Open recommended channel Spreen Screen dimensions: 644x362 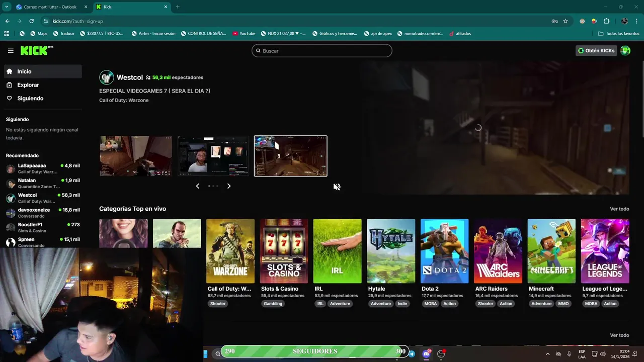pos(43,242)
